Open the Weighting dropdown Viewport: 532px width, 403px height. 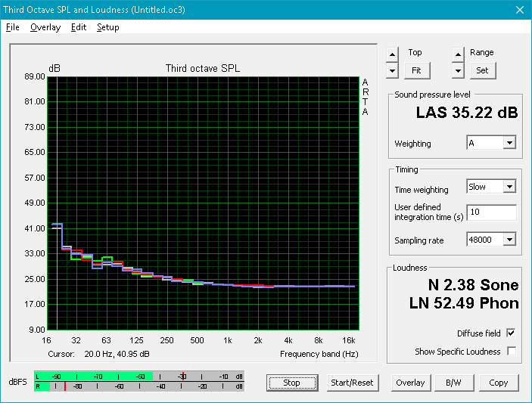pos(491,143)
